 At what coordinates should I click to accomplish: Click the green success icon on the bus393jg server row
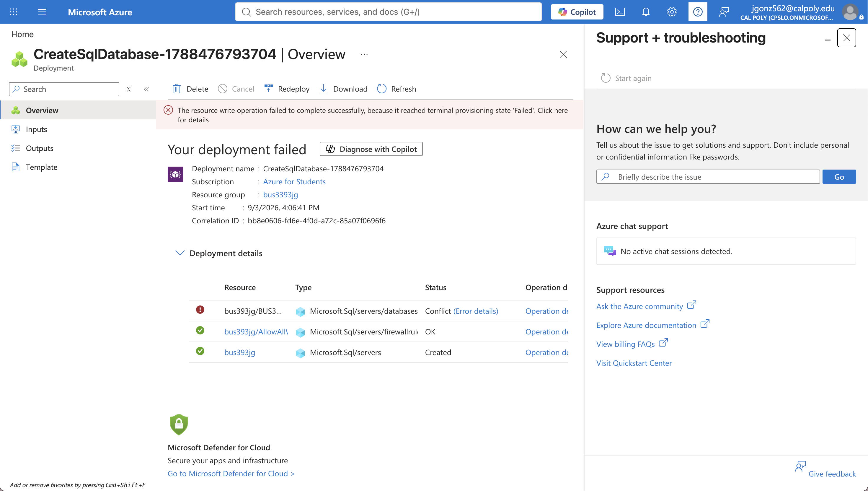click(200, 351)
